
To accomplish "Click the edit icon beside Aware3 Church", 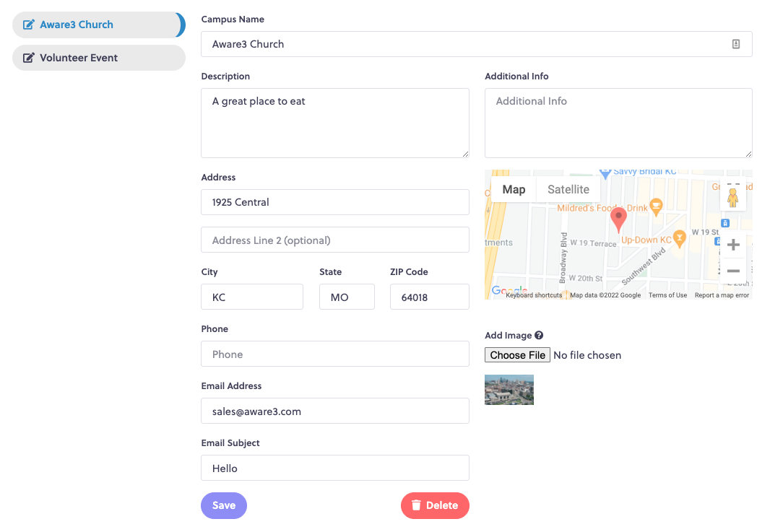I will click(29, 25).
